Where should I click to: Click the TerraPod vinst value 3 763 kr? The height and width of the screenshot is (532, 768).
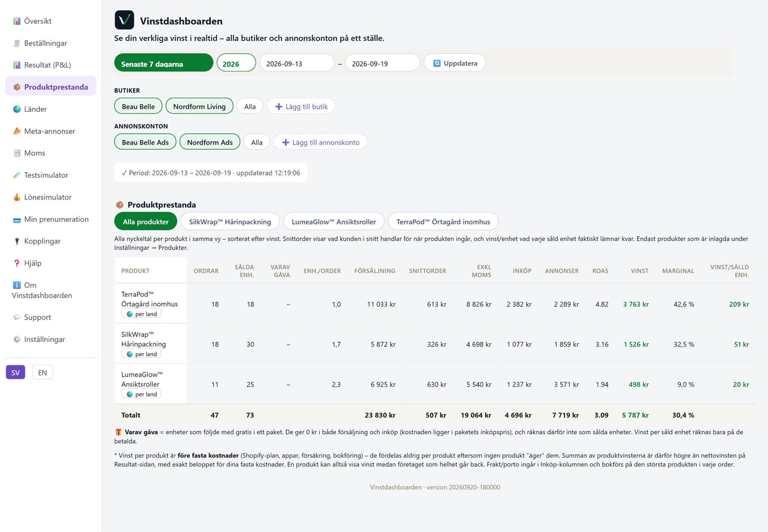[636, 304]
